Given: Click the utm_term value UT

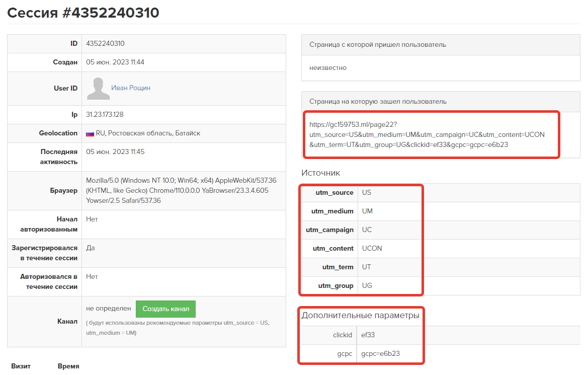Looking at the screenshot, I should point(366,267).
